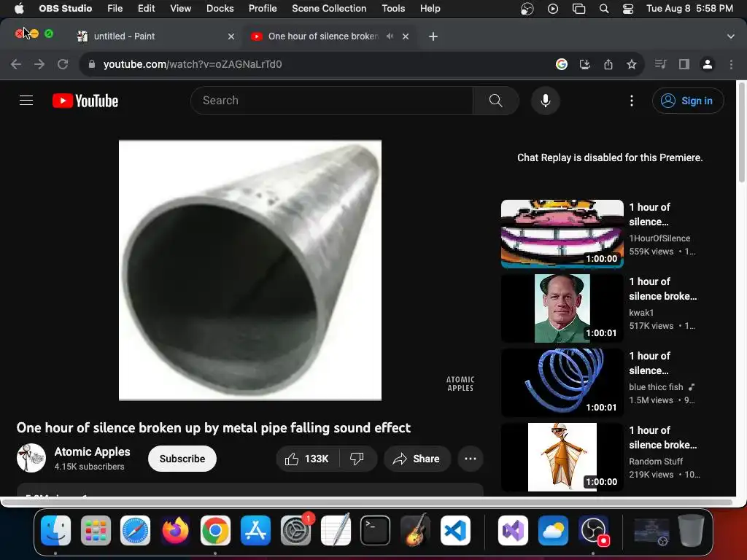Subscribe to Atomic Apples

click(x=182, y=459)
